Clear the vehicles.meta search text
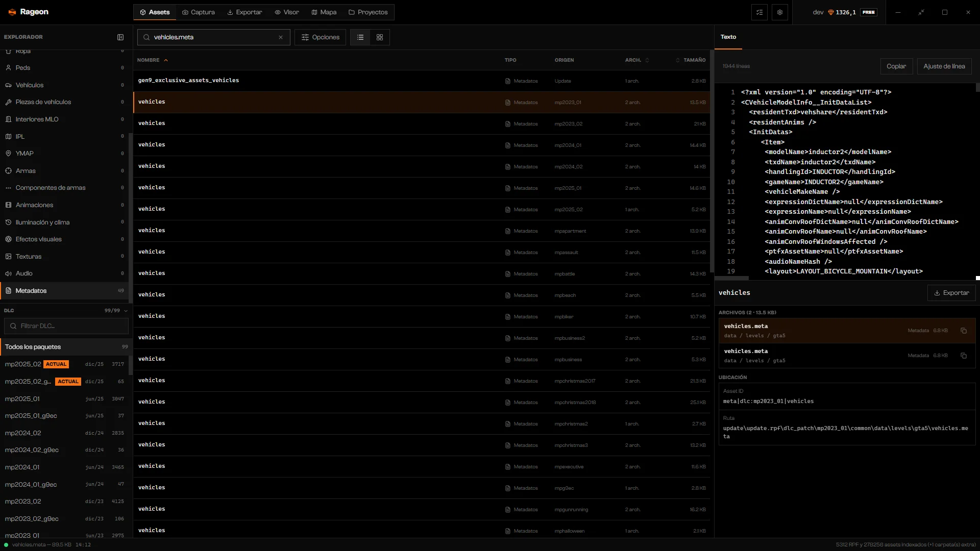 coord(281,37)
